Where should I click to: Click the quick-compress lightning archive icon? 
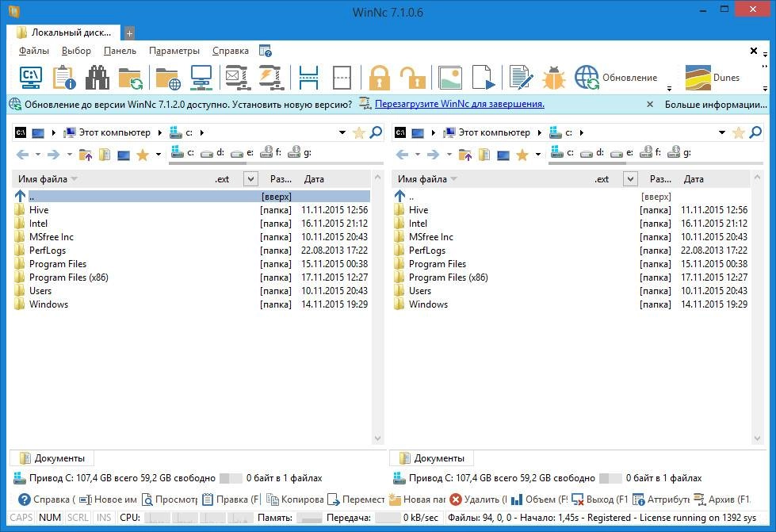(x=272, y=78)
